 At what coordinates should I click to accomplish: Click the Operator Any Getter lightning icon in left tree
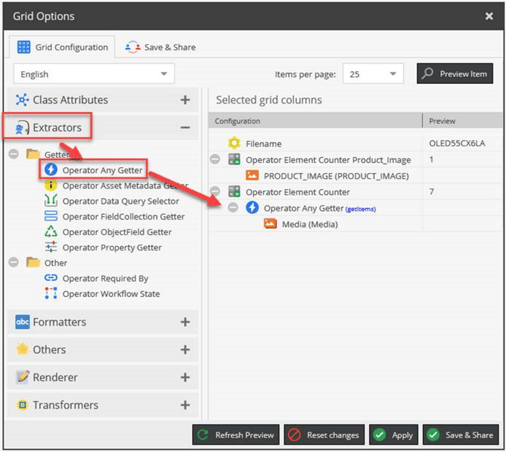pos(51,169)
